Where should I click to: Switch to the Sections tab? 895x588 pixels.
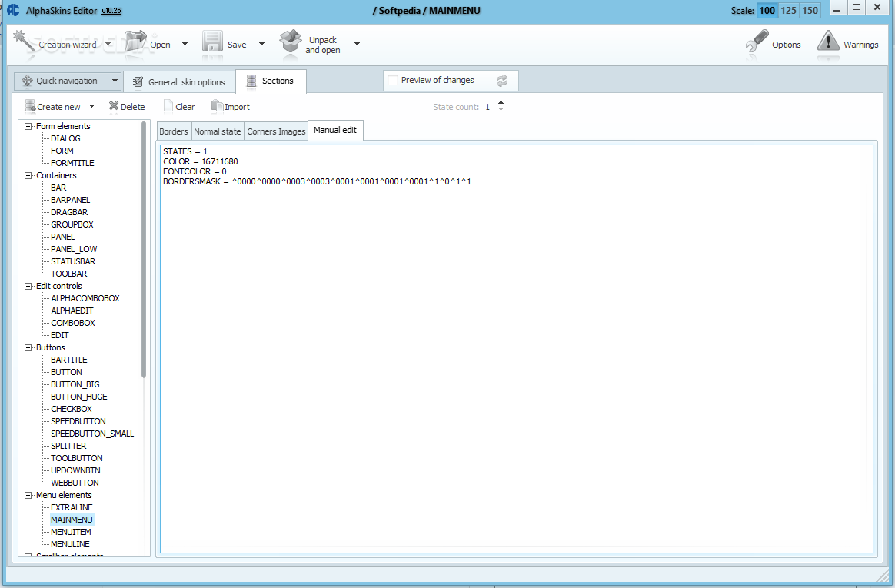click(271, 81)
